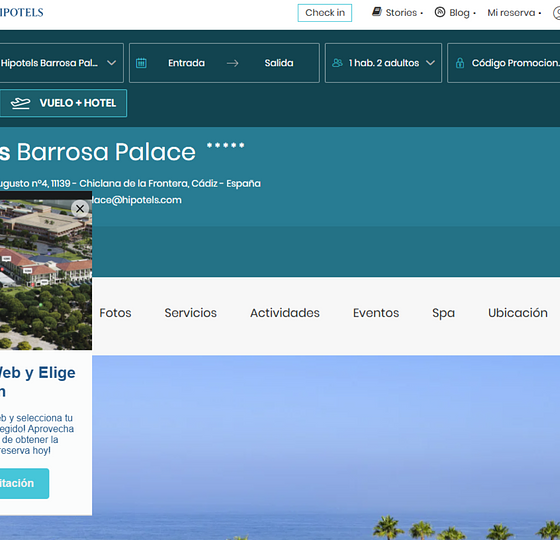Click the popup button ending in 'itación'
The height and width of the screenshot is (540, 560).
click(x=24, y=484)
